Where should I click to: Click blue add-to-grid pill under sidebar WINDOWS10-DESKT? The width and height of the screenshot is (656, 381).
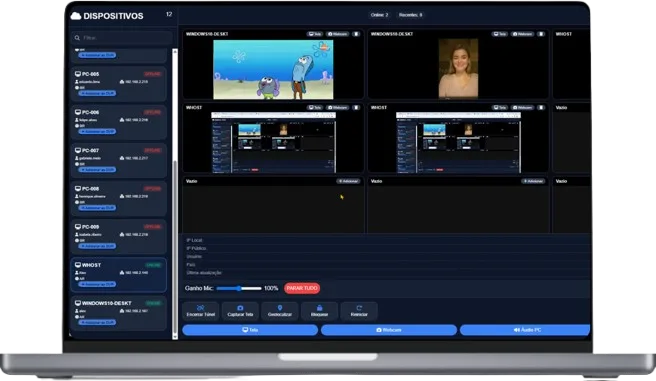pos(97,322)
